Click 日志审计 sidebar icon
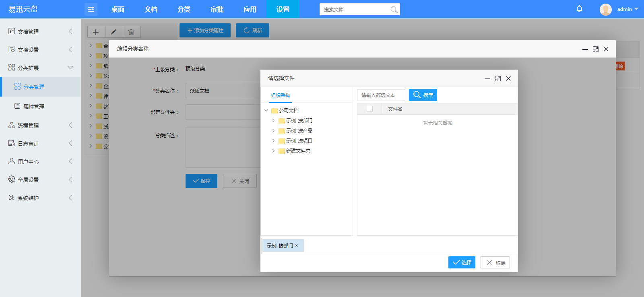644x297 pixels. [12, 143]
